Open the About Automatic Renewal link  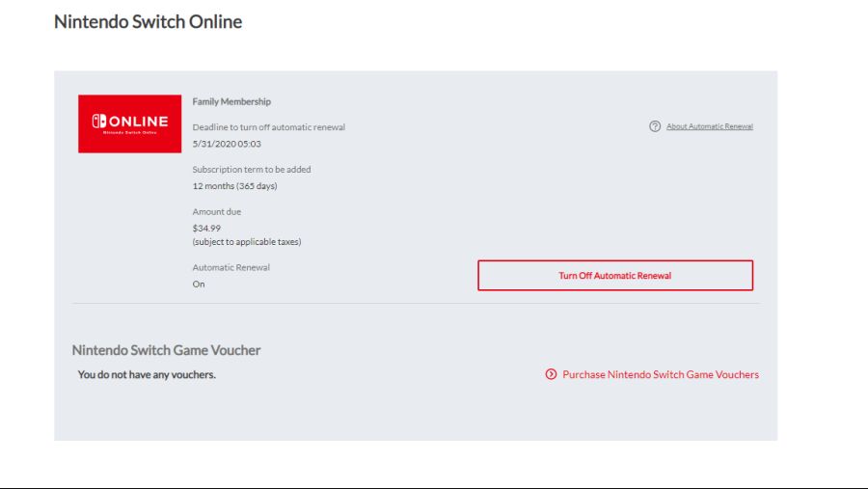click(709, 126)
